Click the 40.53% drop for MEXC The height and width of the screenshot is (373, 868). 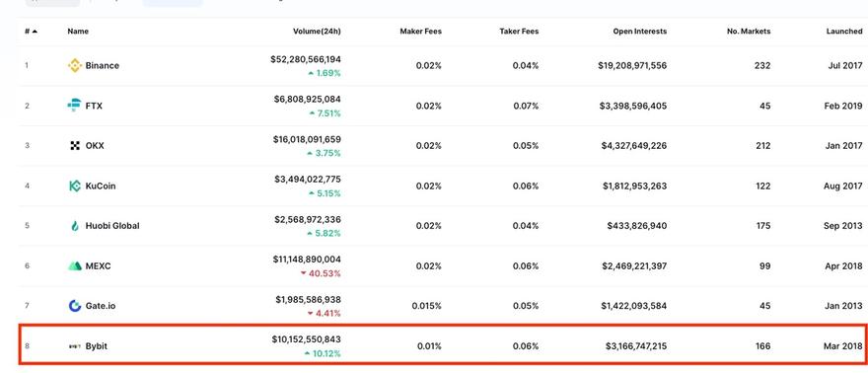coord(321,274)
